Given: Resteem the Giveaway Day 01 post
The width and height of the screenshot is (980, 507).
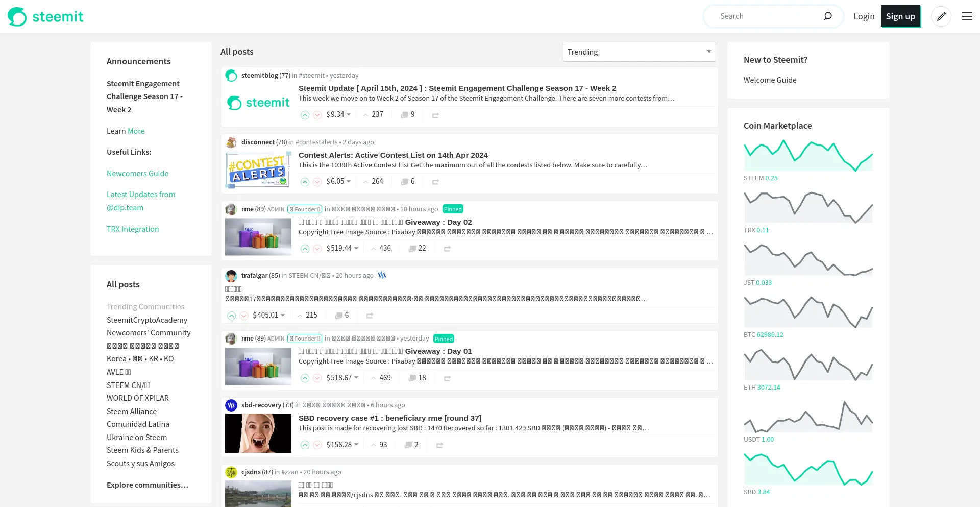Looking at the screenshot, I should click(447, 379).
